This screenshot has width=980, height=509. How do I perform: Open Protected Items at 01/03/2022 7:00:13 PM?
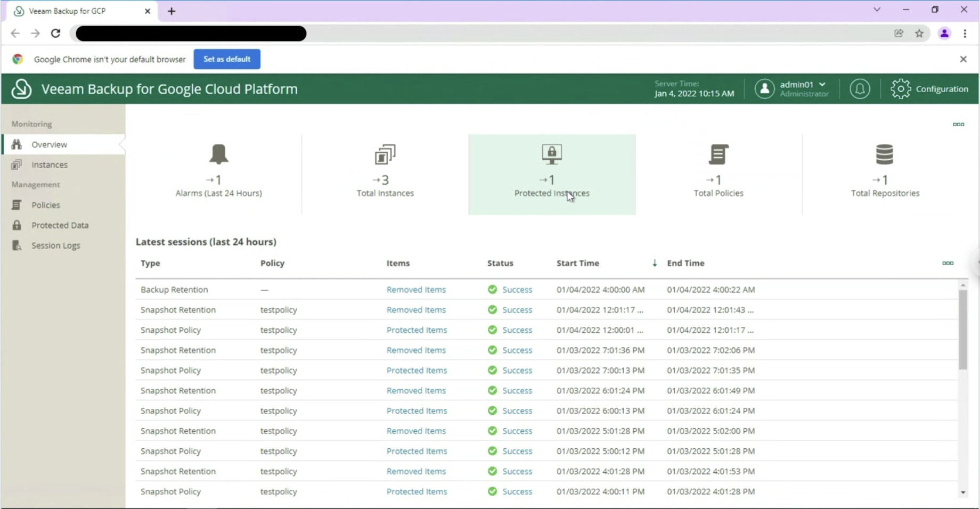pyautogui.click(x=416, y=371)
